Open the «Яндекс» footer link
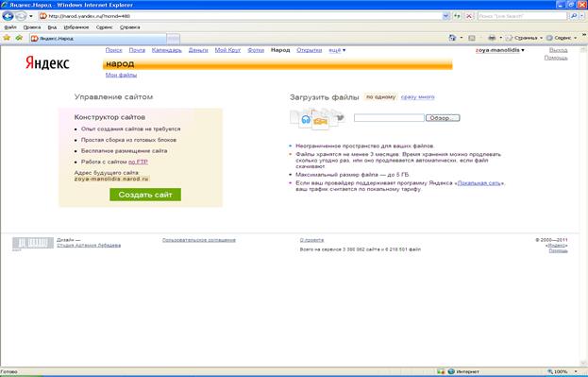 [x=557, y=246]
